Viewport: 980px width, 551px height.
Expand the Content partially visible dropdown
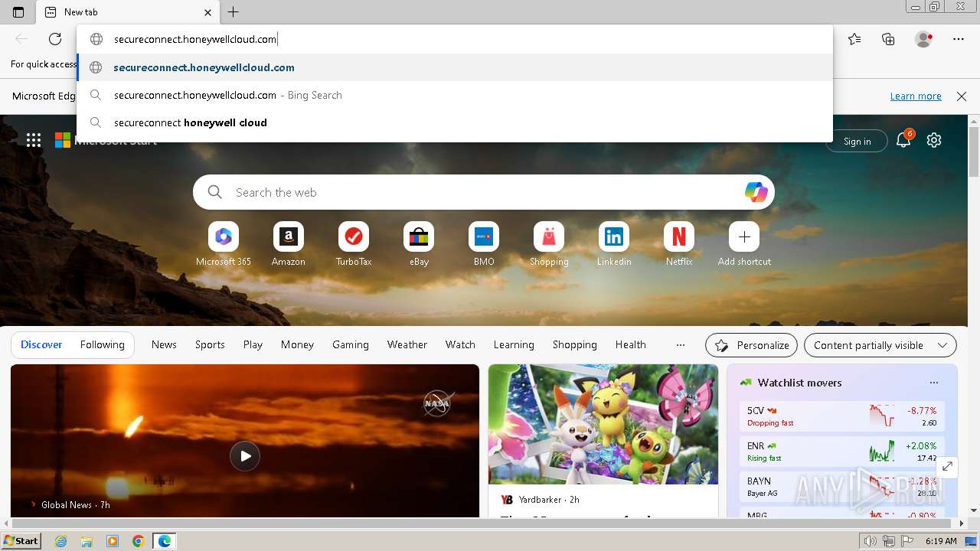pos(880,345)
